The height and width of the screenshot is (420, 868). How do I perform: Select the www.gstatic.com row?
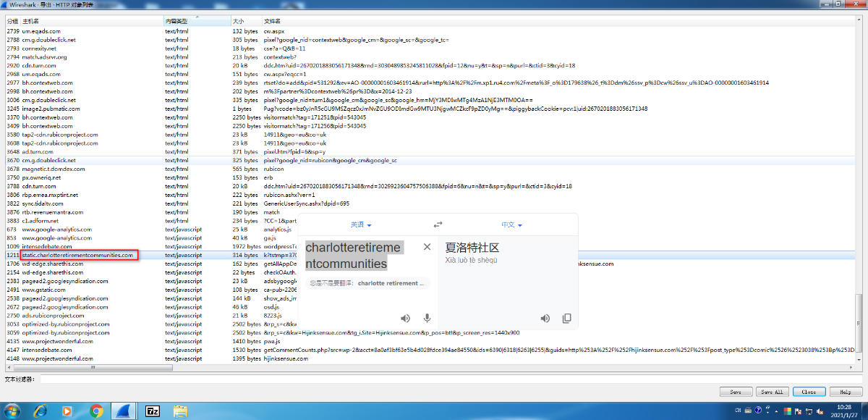tap(429, 290)
